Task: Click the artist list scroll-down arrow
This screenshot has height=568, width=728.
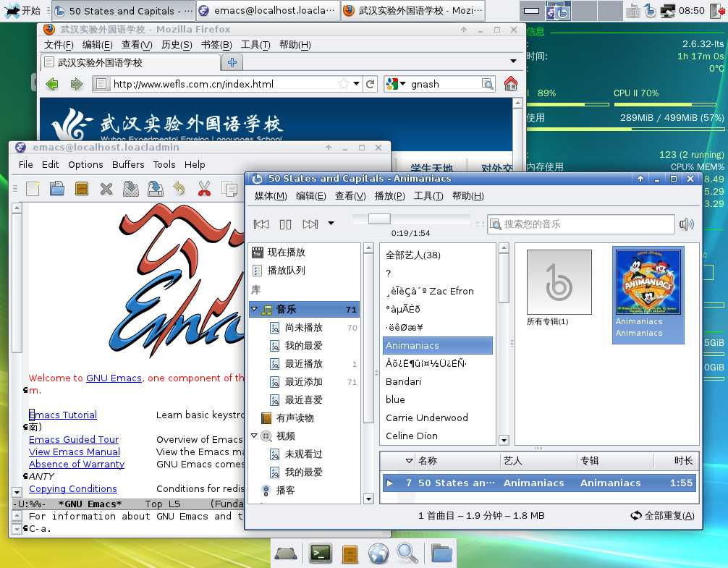Action: tap(504, 439)
